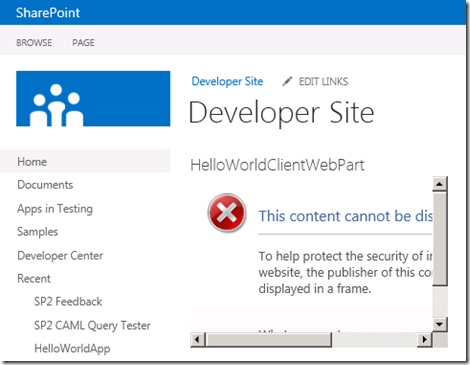The width and height of the screenshot is (470, 365).
Task: Click the frame's scroll left arrow
Action: click(x=197, y=340)
